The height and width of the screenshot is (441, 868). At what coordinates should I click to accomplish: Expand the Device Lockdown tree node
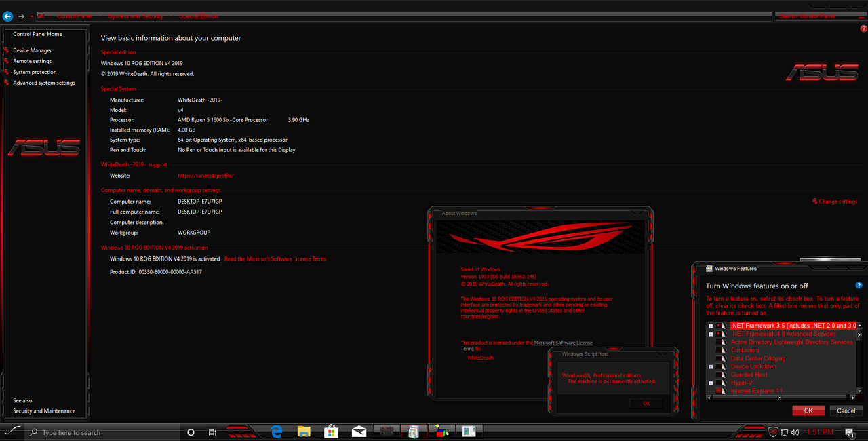(x=711, y=366)
